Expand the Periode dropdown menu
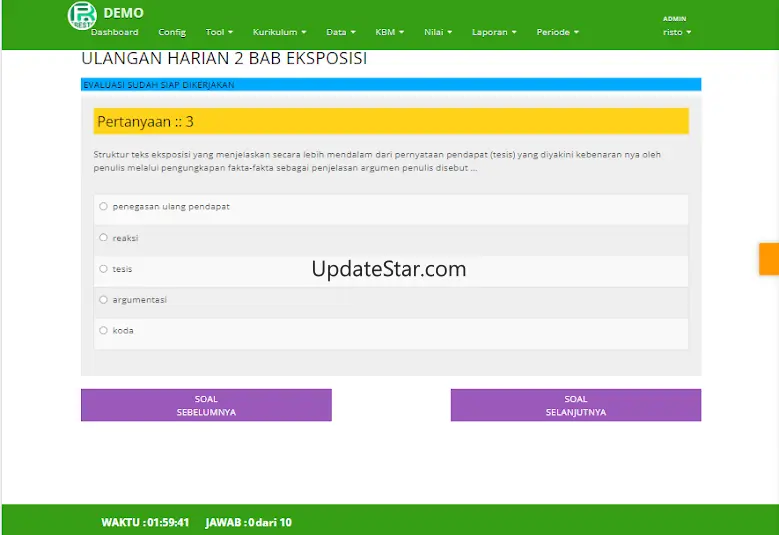The height and width of the screenshot is (535, 779). coord(557,32)
